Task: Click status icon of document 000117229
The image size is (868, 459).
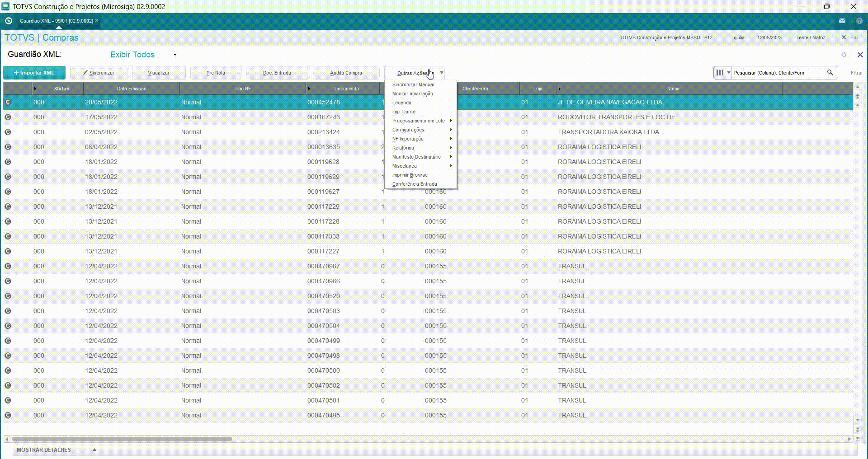Action: [8, 206]
